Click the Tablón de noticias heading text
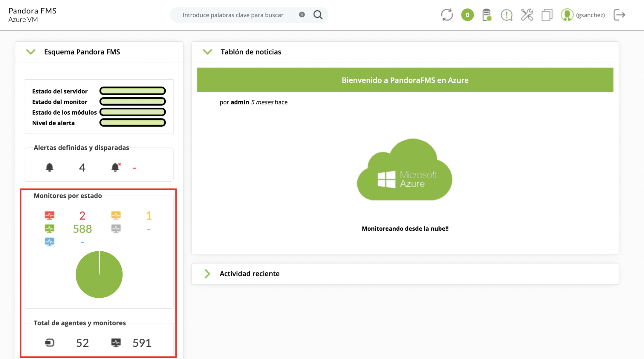Screen dimensions: 644x359 click(x=251, y=52)
